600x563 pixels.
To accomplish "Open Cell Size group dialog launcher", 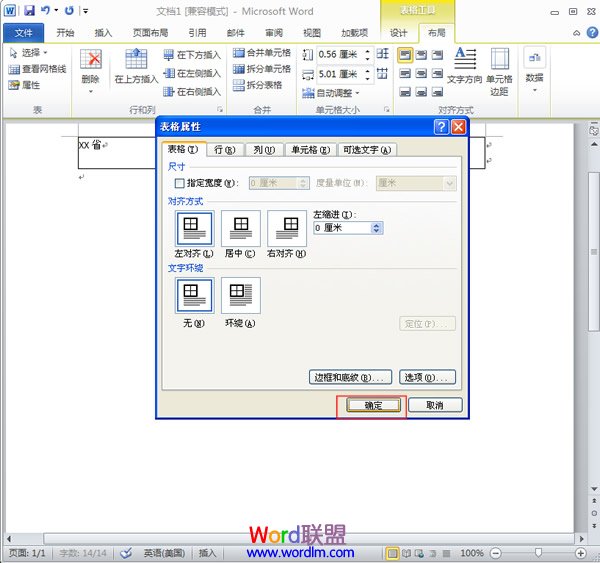I will [386, 109].
